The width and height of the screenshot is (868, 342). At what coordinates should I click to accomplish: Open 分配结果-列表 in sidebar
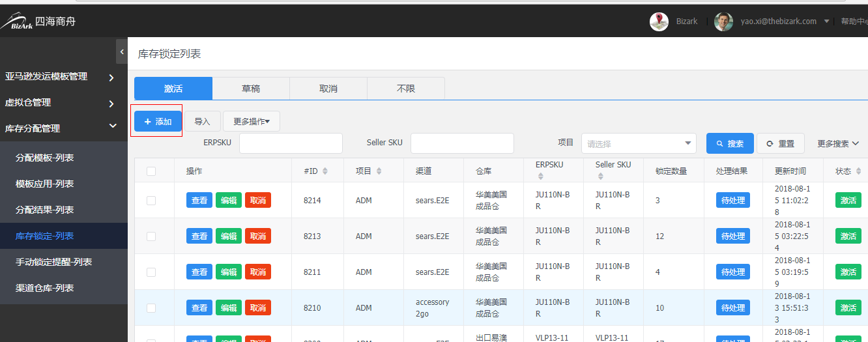[x=64, y=210]
